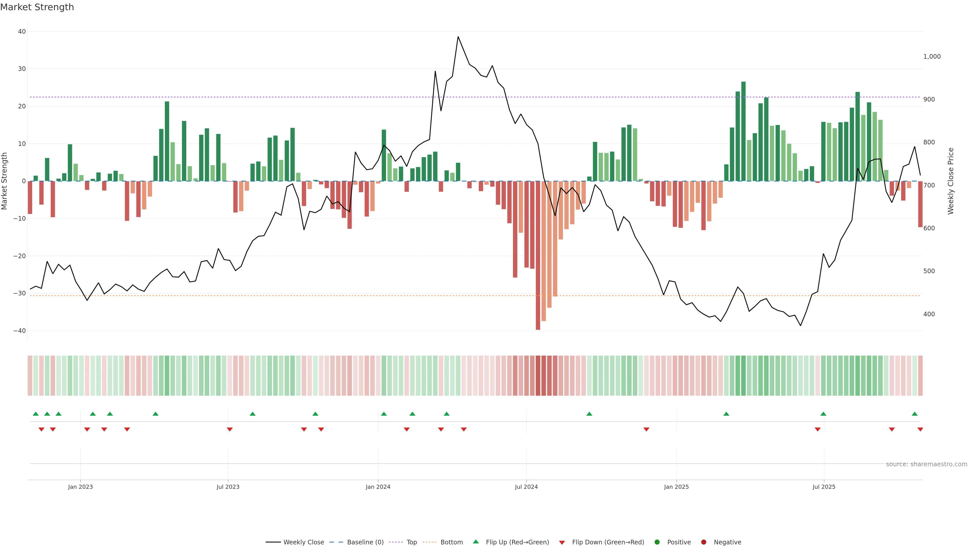980x551 pixels.
Task: Click the source: sharemaestro.com text
Action: coord(926,464)
